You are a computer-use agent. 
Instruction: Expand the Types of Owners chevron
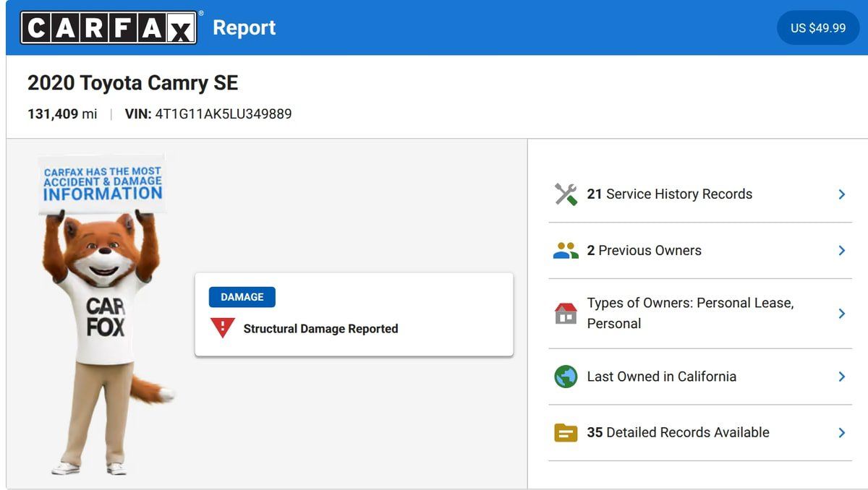pyautogui.click(x=841, y=313)
